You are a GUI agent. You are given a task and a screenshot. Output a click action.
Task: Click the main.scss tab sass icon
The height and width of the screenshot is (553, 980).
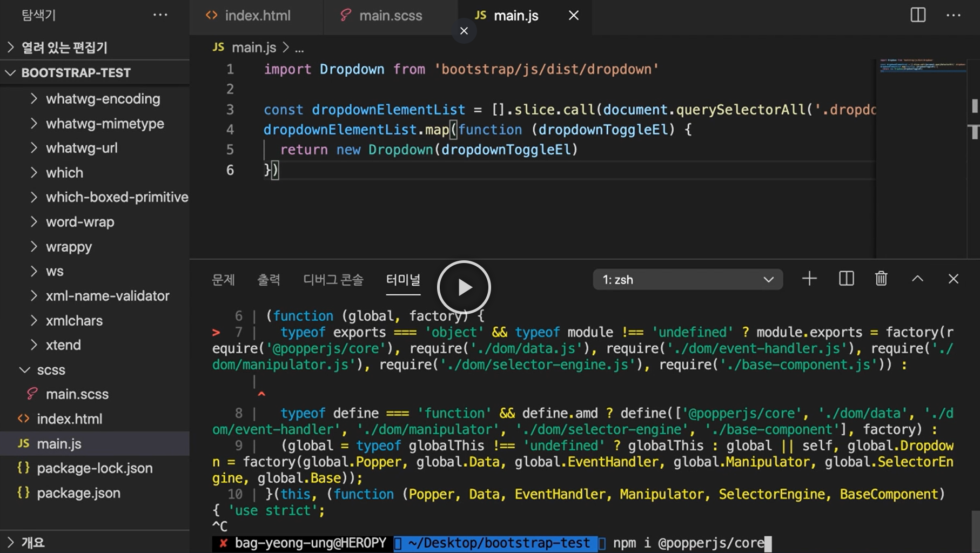point(346,15)
